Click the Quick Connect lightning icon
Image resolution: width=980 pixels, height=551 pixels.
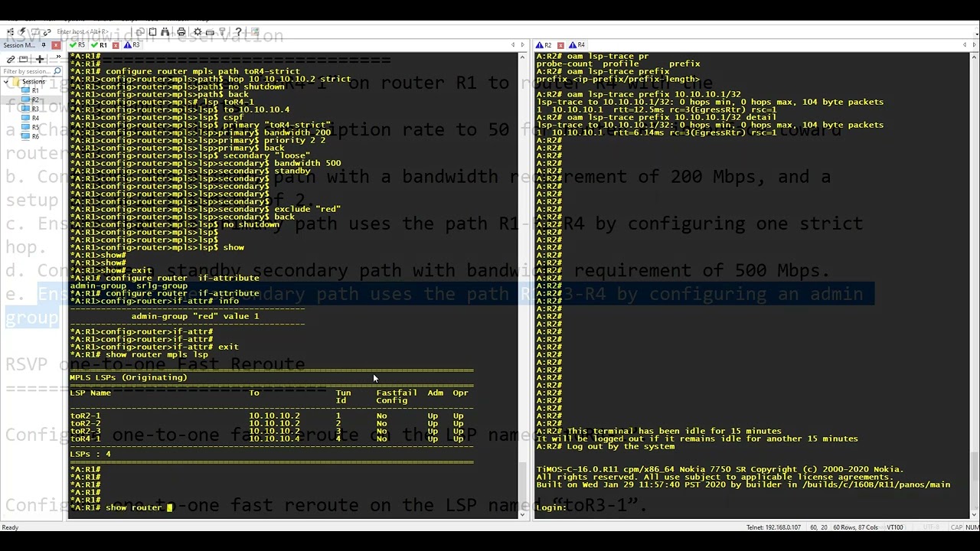pyautogui.click(x=22, y=32)
